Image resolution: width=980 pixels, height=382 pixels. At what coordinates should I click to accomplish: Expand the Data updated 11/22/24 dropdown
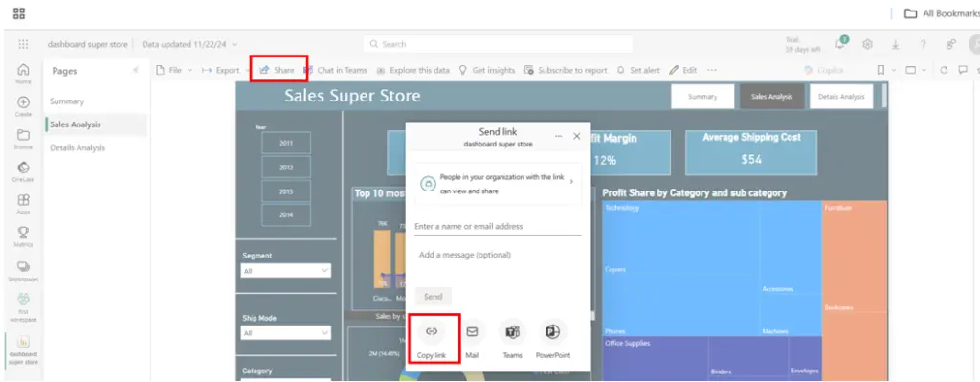tap(189, 44)
